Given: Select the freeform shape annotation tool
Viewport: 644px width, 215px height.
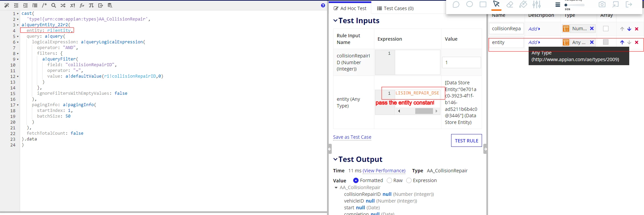Looking at the screenshot, I should 456,4.
